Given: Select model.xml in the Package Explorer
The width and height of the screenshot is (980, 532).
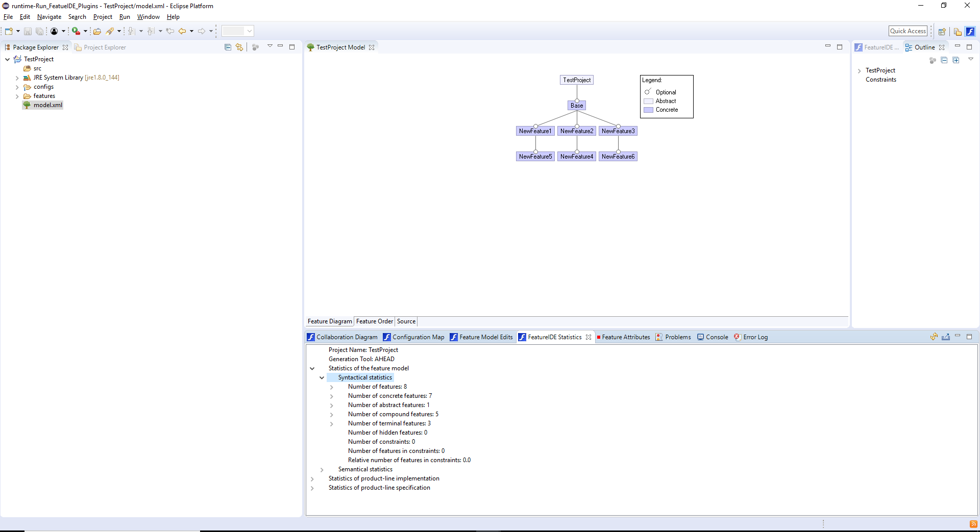Looking at the screenshot, I should [47, 105].
